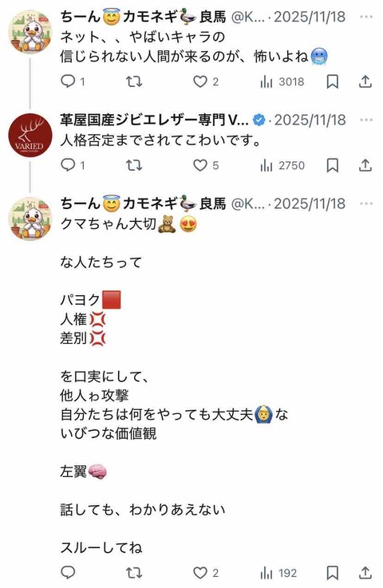The width and height of the screenshot is (383, 588).
Task: Share the first tweet
Action: 365,81
